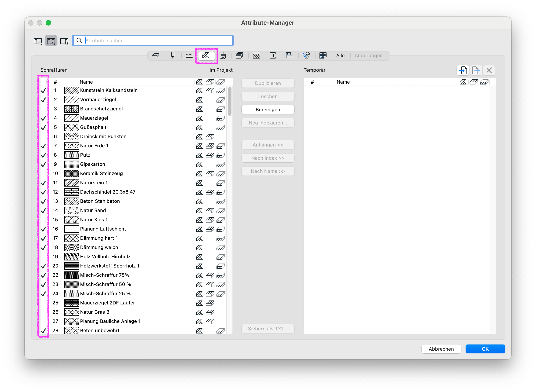
Task: Click the Bereinigen button
Action: 268,110
